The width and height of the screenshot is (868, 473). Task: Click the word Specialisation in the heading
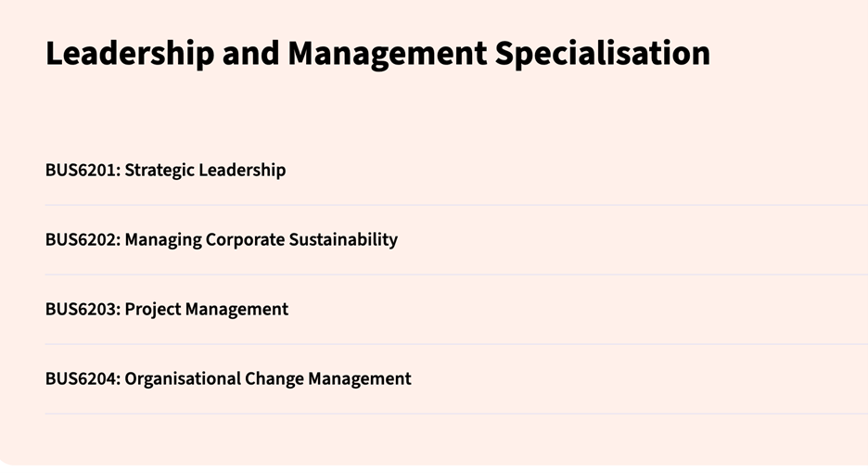coord(602,54)
